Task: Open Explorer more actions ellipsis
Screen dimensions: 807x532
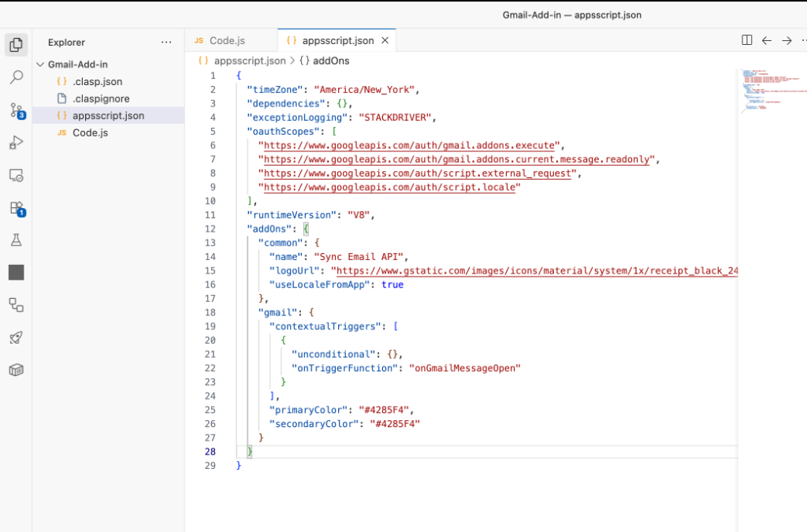Action: [166, 43]
